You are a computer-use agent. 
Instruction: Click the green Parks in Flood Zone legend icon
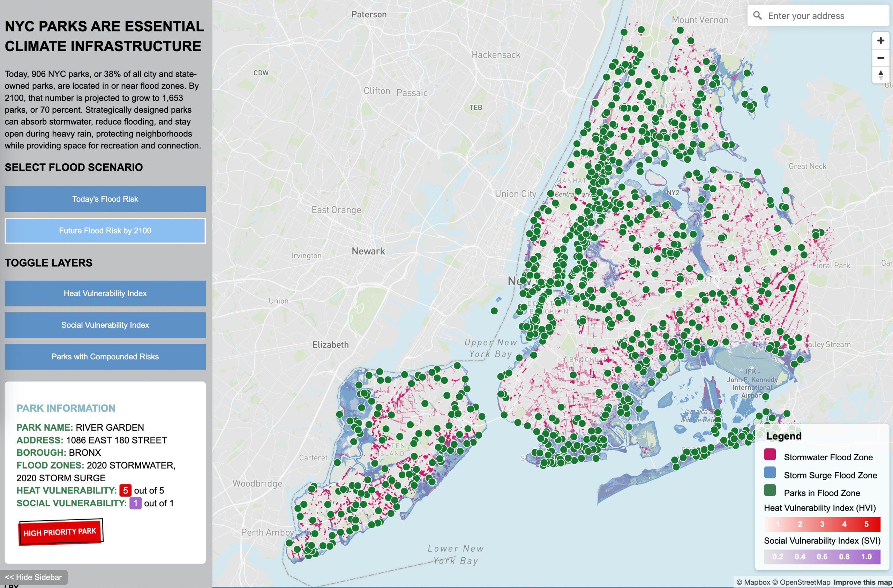point(770,490)
